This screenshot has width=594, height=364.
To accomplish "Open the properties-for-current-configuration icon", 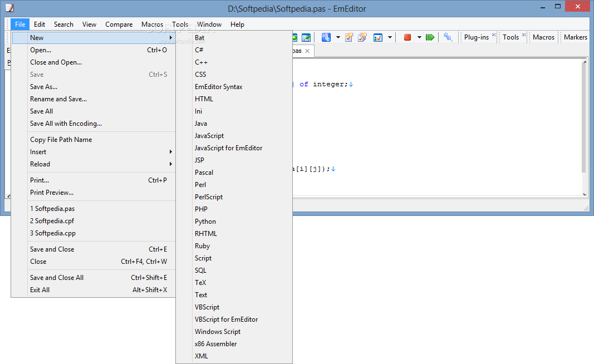I will coord(349,37).
